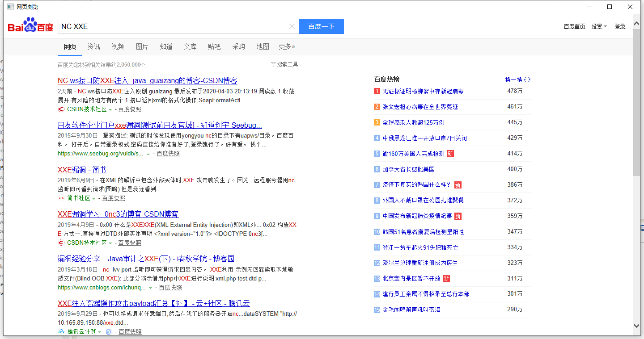Click the vertical scrollbar thumb
This screenshot has width=644, height=339.
pyautogui.click(x=637, y=103)
